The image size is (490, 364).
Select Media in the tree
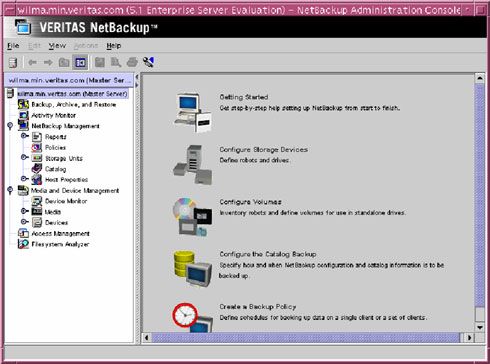coord(53,212)
